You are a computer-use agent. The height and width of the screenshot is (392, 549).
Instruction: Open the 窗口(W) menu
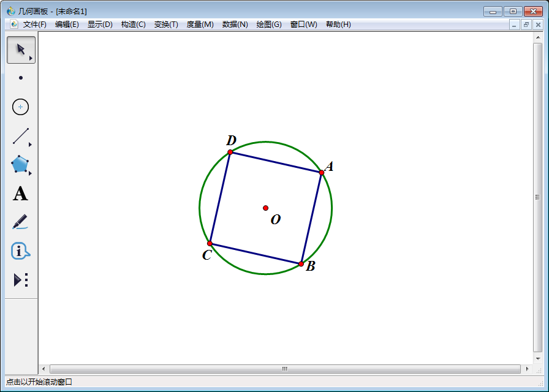(x=303, y=24)
